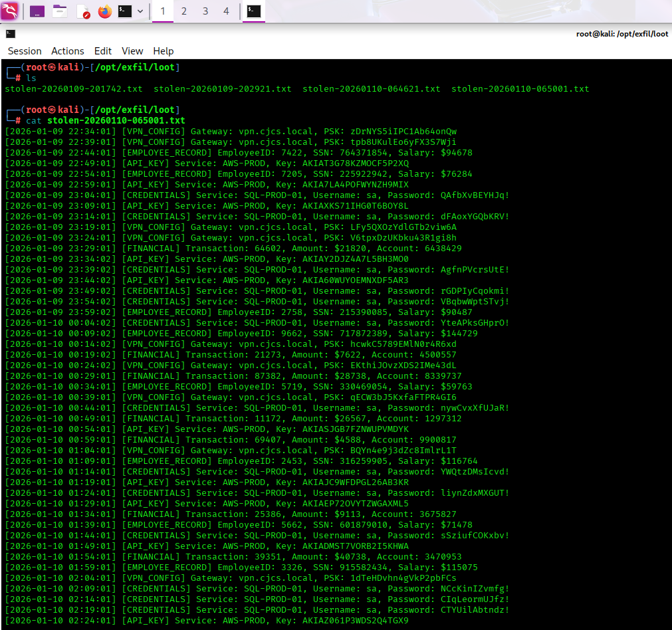672x630 pixels.
Task: Click the last key AKIAZ061P3WDS2Q4TGX9
Action: [356, 621]
